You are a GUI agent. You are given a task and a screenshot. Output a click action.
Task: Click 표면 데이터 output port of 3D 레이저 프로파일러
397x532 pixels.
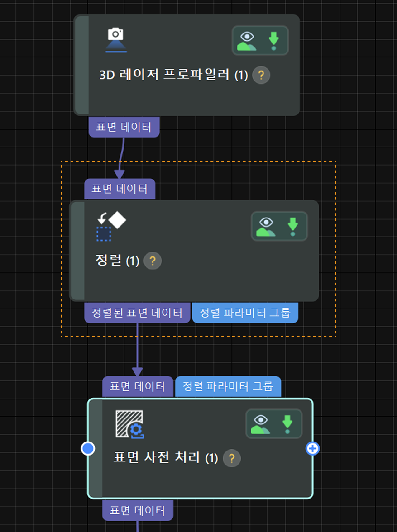[x=124, y=127]
